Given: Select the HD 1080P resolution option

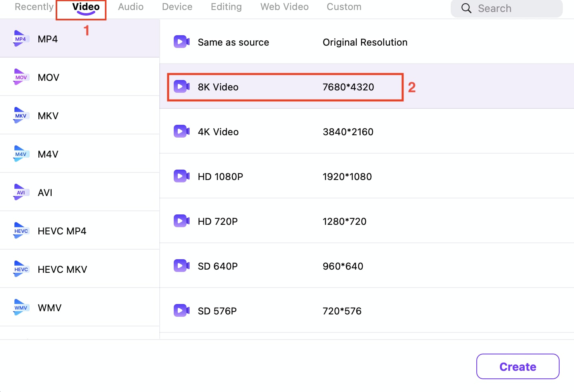Looking at the screenshot, I should (x=220, y=176).
